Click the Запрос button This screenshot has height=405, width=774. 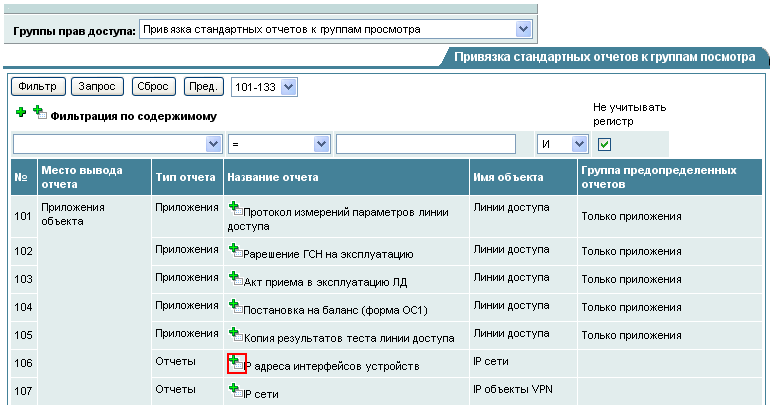(x=97, y=86)
